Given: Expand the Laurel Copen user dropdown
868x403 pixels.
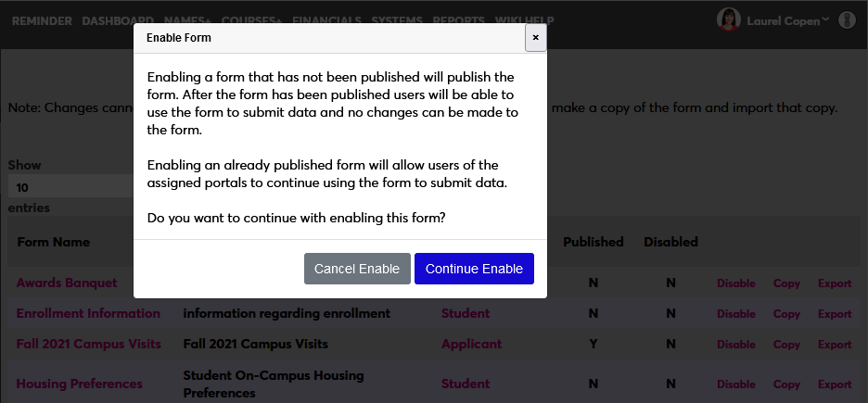Looking at the screenshot, I should click(x=787, y=21).
